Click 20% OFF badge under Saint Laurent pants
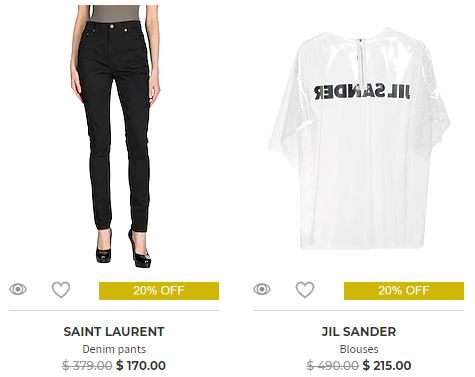475x377 pixels. point(159,291)
